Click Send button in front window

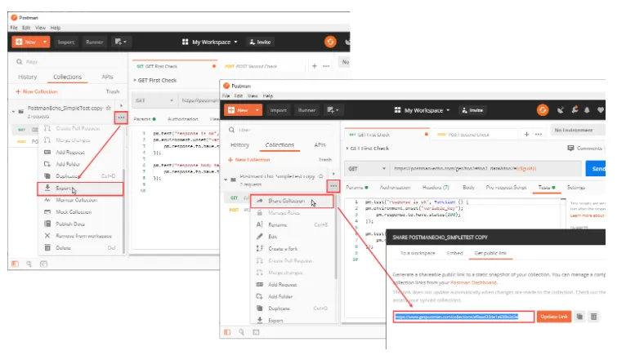(596, 169)
